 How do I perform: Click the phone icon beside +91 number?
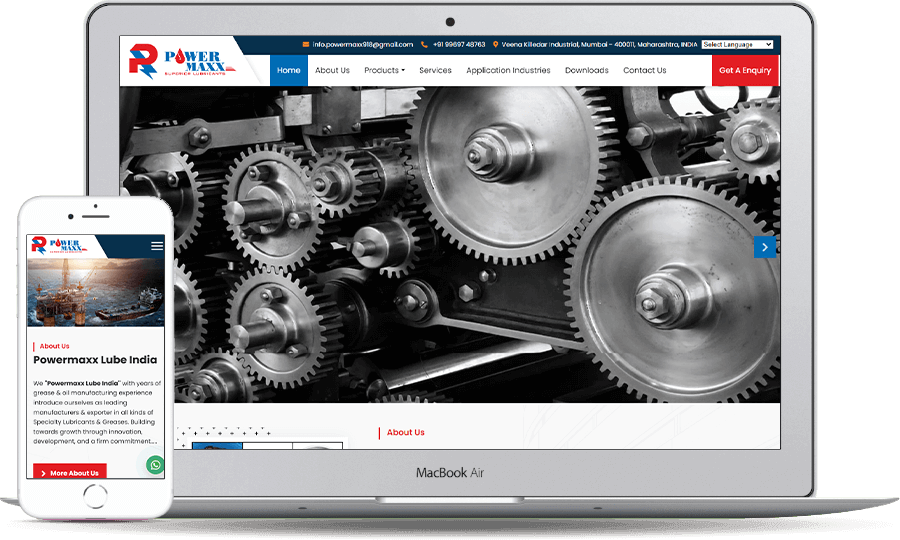[424, 44]
